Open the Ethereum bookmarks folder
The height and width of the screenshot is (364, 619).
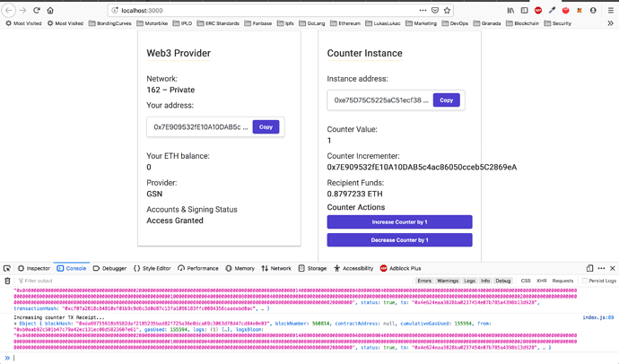pyautogui.click(x=345, y=23)
